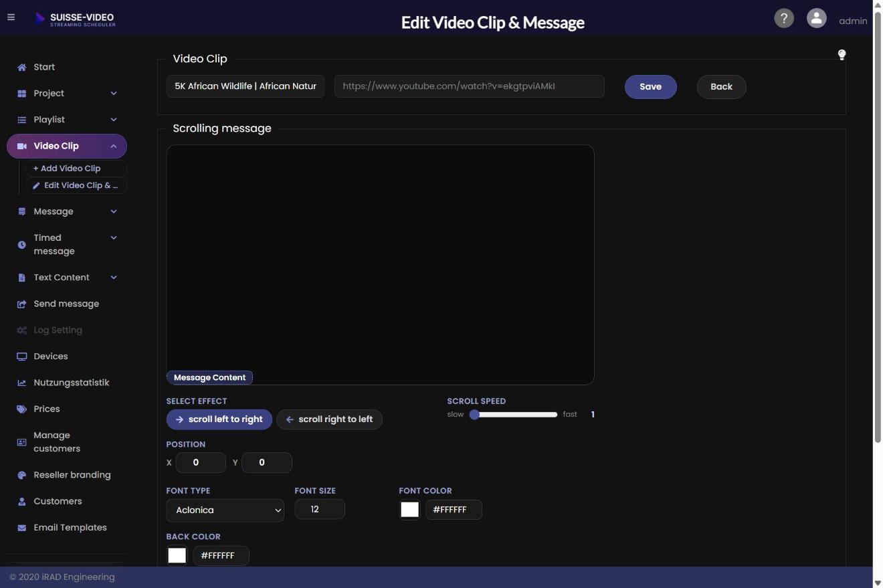Viewport: 883px width, 588px height.
Task: Collapse the Video Clip menu chevron
Action: 114,146
